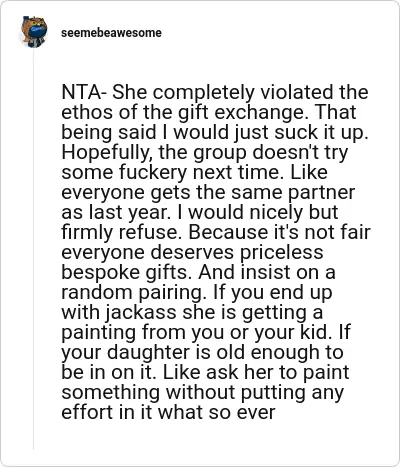The height and width of the screenshot is (467, 400).
Task: Select the line starting 'ethos of the gift'
Action: (x=209, y=112)
